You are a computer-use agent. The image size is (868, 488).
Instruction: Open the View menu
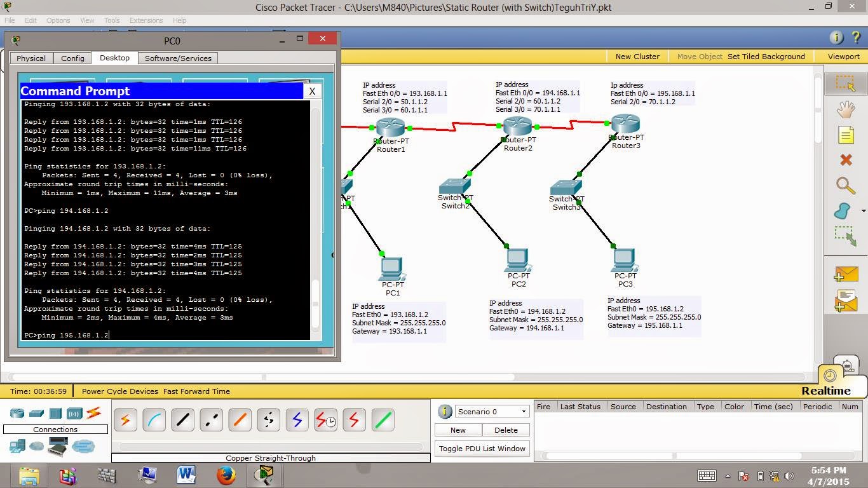click(x=87, y=20)
